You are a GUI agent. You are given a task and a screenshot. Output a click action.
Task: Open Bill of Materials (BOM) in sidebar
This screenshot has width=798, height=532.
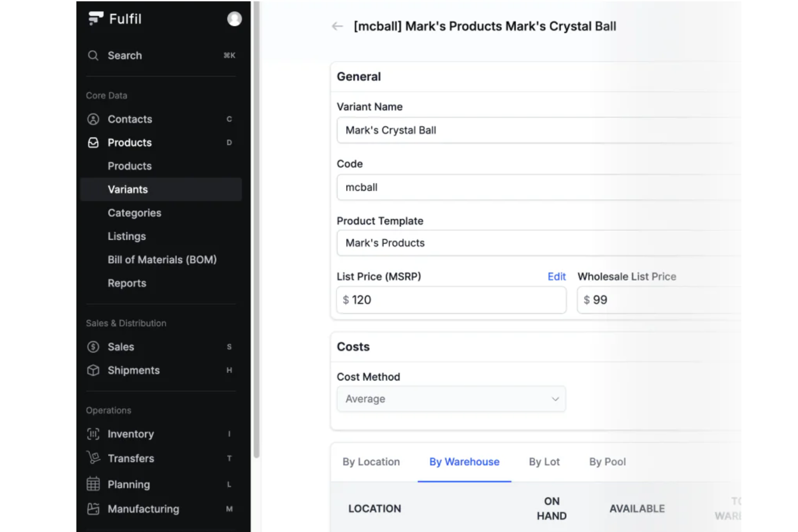tap(162, 259)
